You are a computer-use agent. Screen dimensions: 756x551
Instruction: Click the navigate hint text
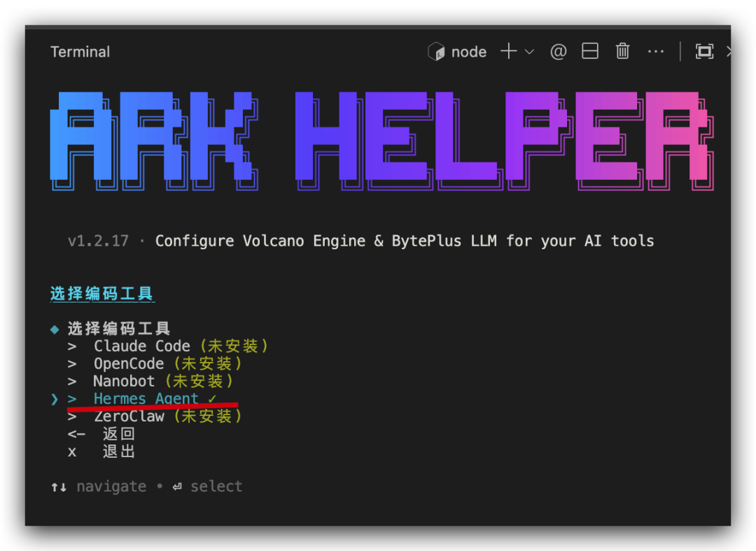[111, 487]
